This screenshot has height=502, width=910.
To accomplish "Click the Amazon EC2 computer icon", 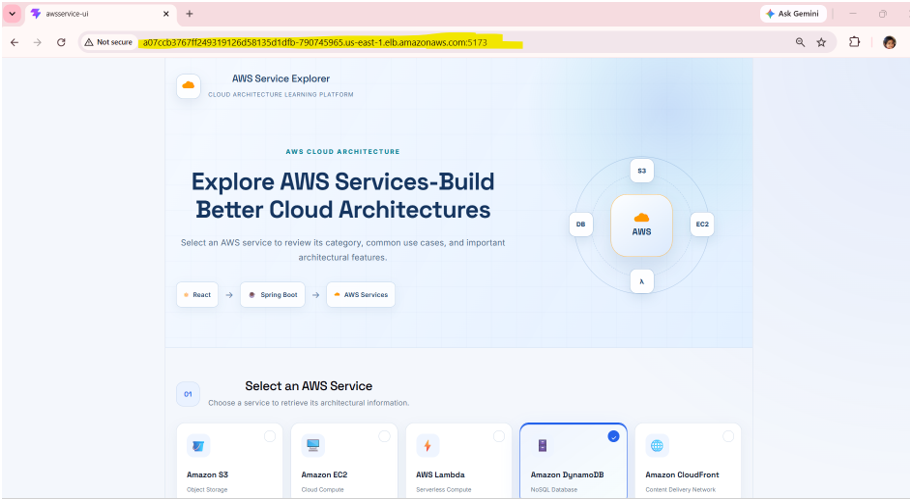I will (313, 446).
